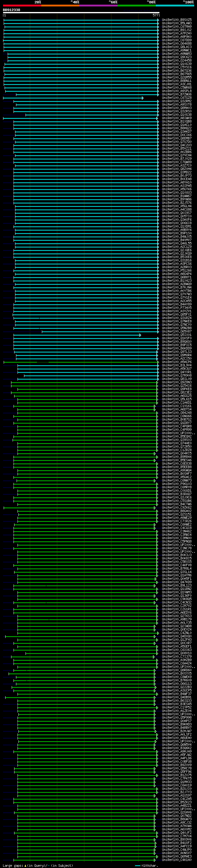Click label UniRef100_A6GG25
Image resolution: width=197 pixels, height=868 pixels.
pyautogui.click(x=176, y=396)
